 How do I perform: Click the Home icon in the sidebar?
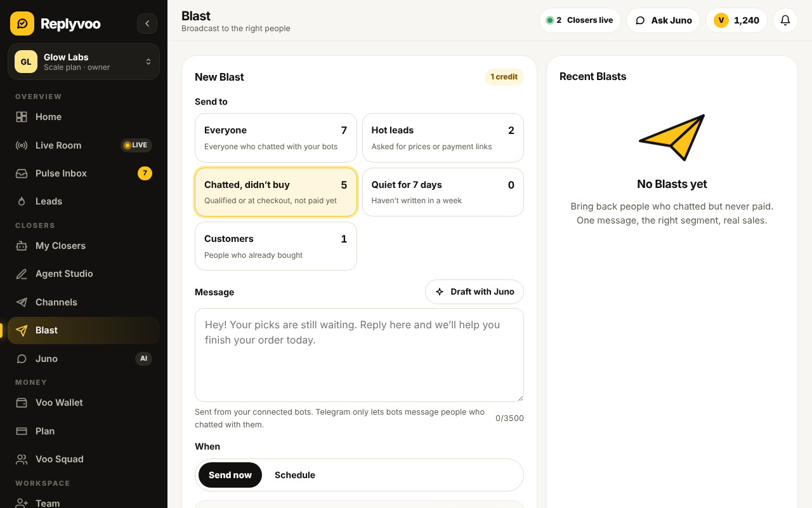pos(22,117)
